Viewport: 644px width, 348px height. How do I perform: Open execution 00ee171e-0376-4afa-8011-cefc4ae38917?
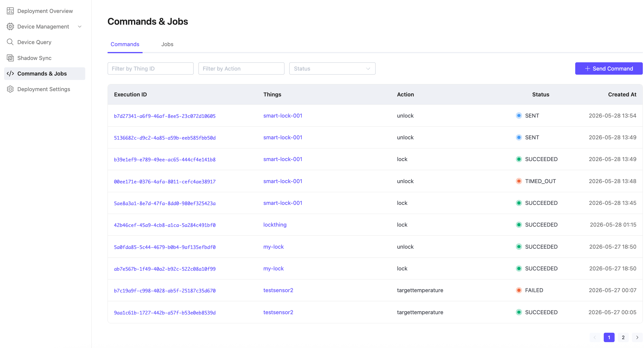(x=165, y=182)
